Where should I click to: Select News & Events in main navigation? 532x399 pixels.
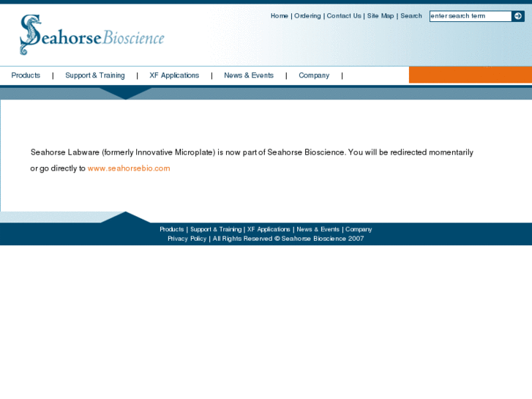point(249,75)
